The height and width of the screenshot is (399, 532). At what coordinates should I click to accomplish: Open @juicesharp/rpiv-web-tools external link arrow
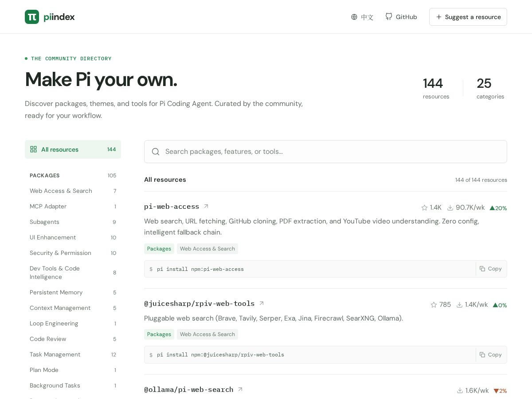pos(262,304)
